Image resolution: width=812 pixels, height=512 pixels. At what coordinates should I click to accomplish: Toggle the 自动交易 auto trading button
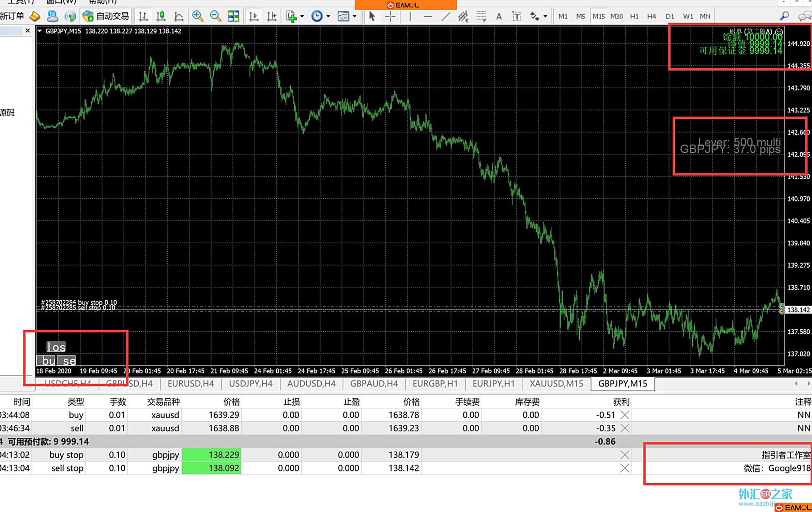click(106, 16)
